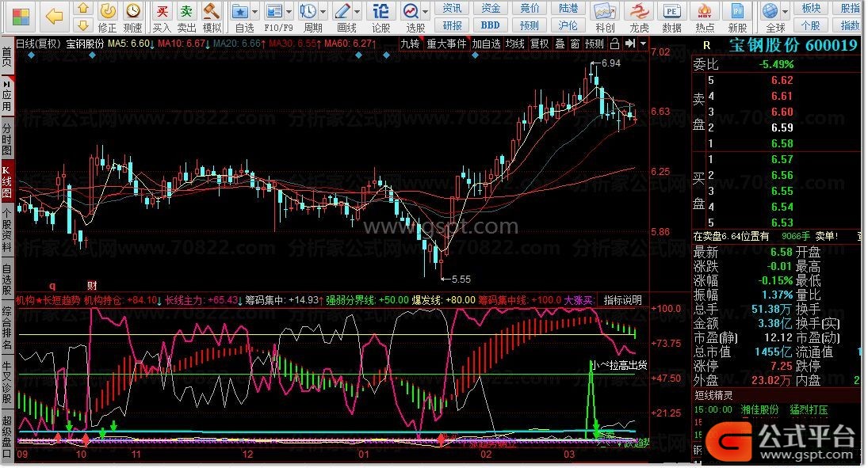
Task: Click the 财 marker below the chart
Action: 93,285
